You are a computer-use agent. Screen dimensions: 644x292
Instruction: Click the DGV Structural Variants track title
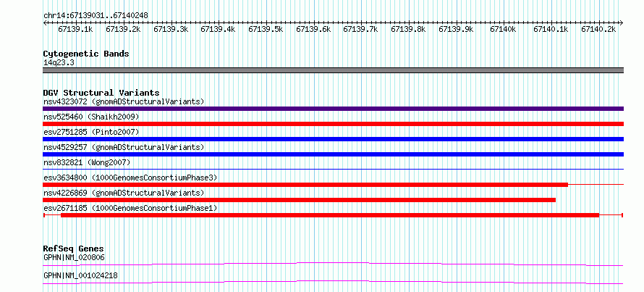point(101,93)
